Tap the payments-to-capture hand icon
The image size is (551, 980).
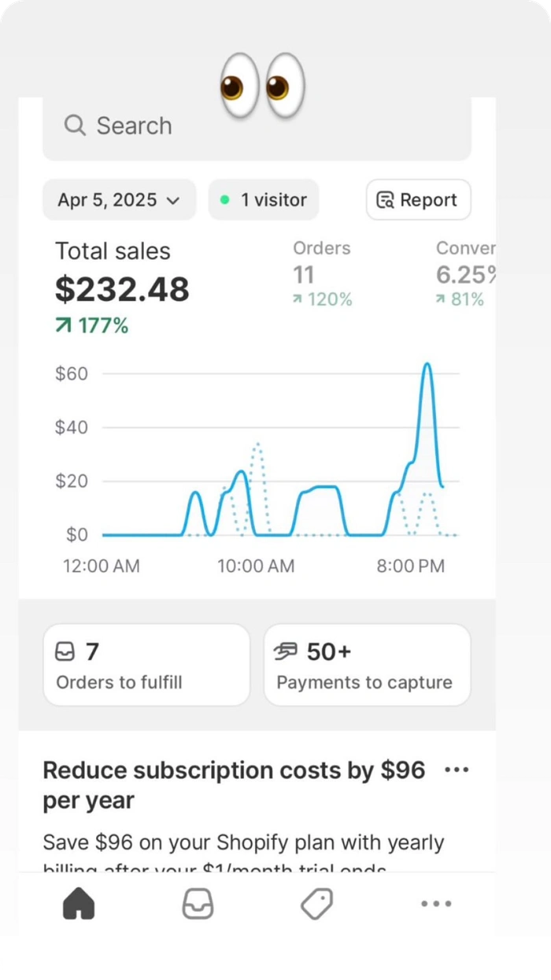coord(285,651)
